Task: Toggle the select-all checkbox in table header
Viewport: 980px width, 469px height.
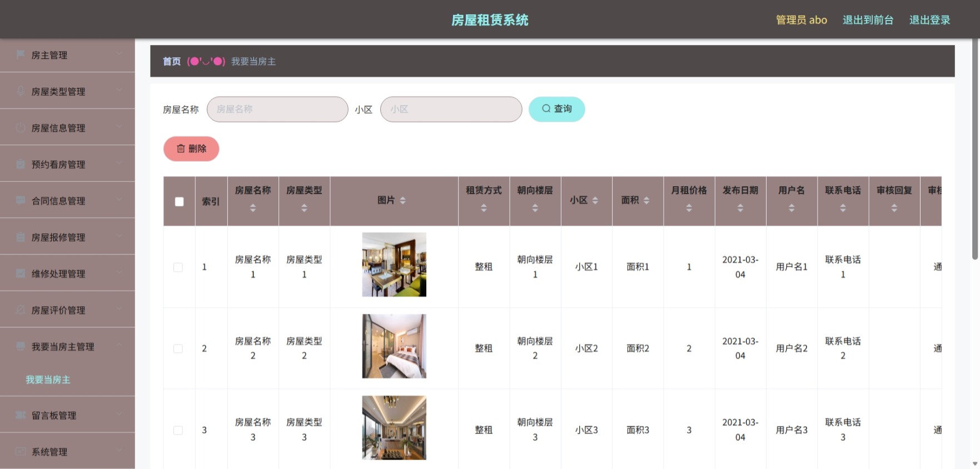Action: [x=179, y=202]
